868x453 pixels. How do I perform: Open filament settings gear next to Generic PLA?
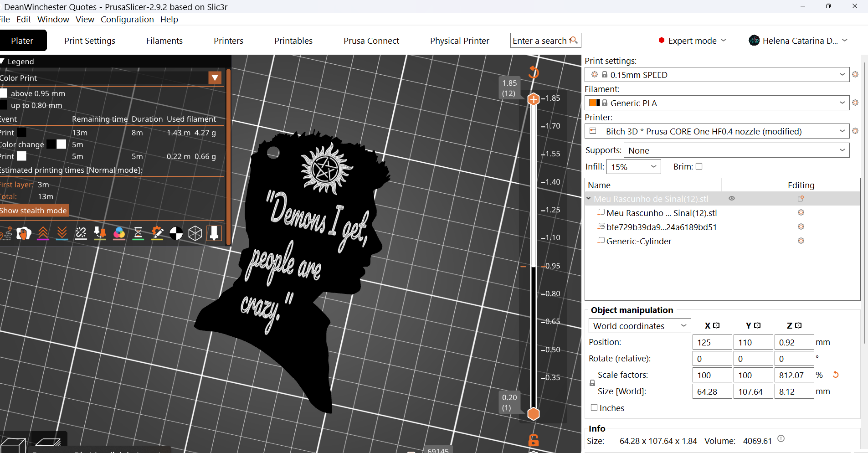855,103
